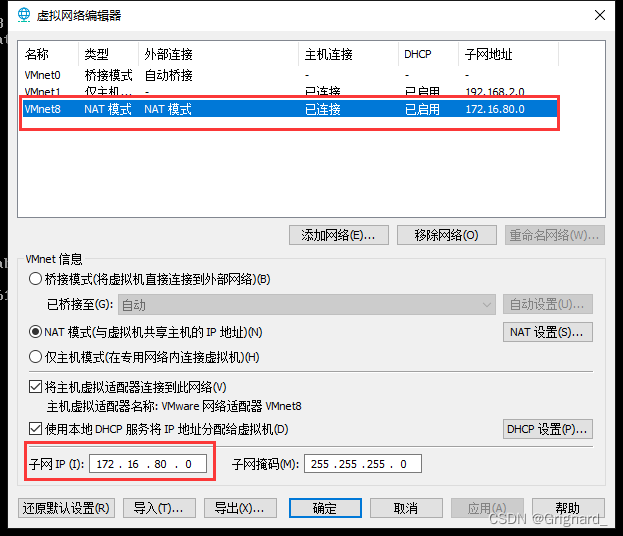Click 自动桥接 cell in VMnet0 row
The height and width of the screenshot is (536, 623).
[x=168, y=75]
